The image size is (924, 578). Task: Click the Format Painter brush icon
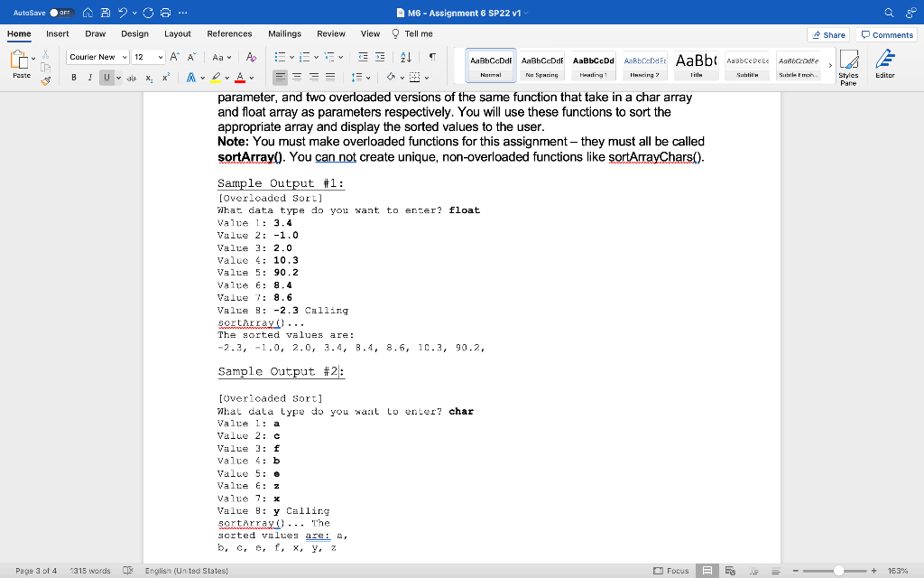[44, 80]
